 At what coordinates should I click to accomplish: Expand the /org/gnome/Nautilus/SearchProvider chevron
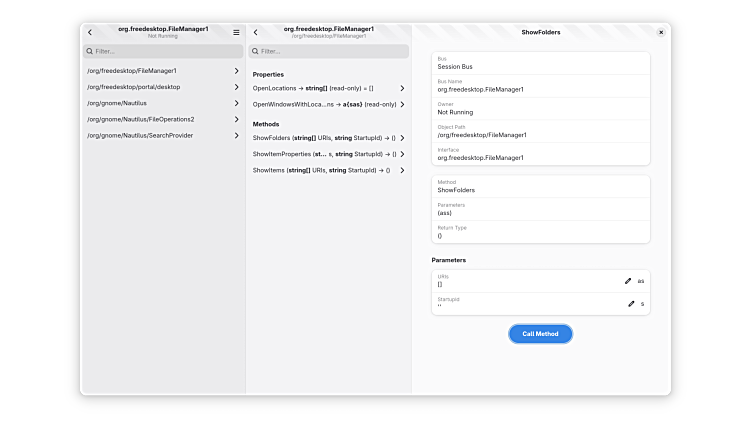(x=236, y=135)
